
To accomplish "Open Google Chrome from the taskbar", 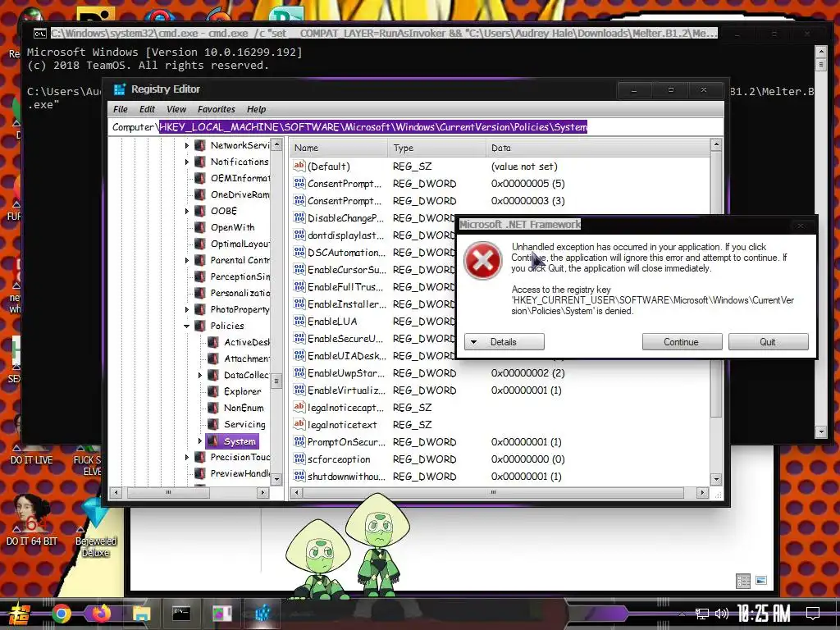I will pyautogui.click(x=61, y=614).
